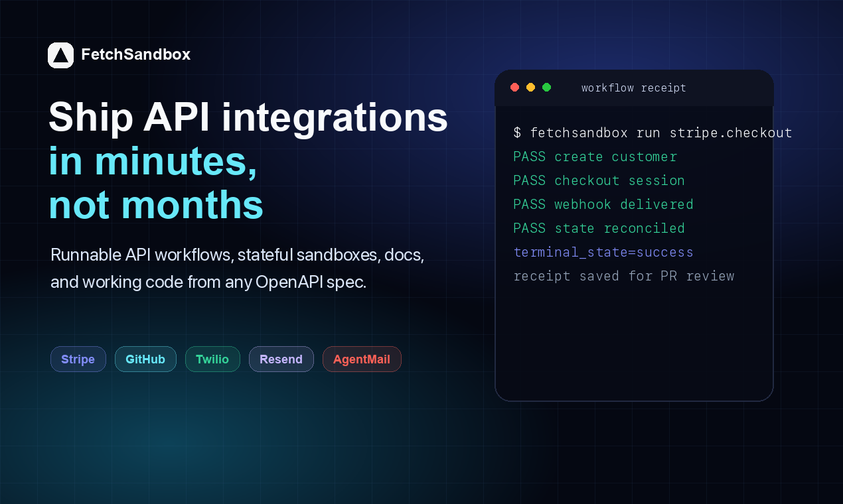
Task: Click the "terminal_state=success" line
Action: click(603, 252)
